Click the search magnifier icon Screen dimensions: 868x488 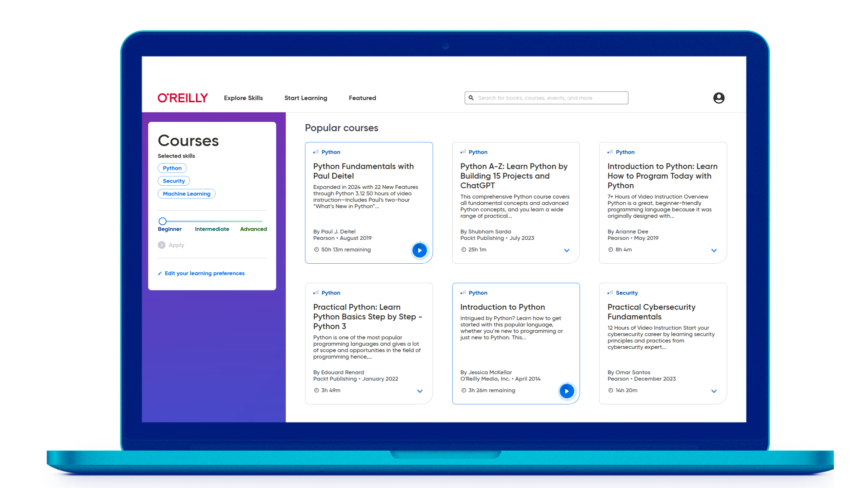[x=471, y=98]
